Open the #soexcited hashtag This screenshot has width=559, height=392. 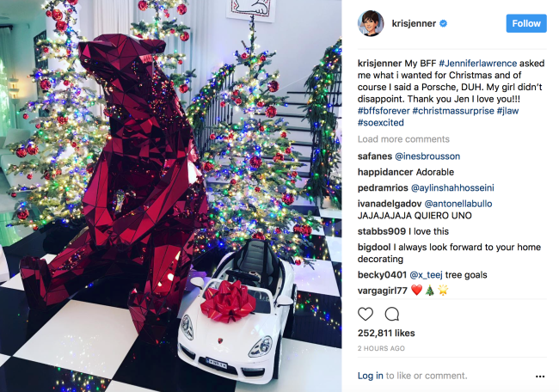click(x=381, y=123)
